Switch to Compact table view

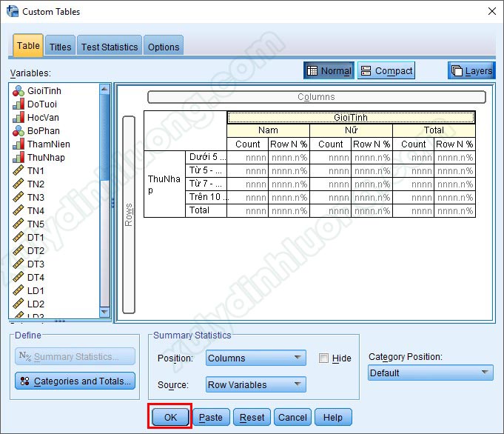386,71
